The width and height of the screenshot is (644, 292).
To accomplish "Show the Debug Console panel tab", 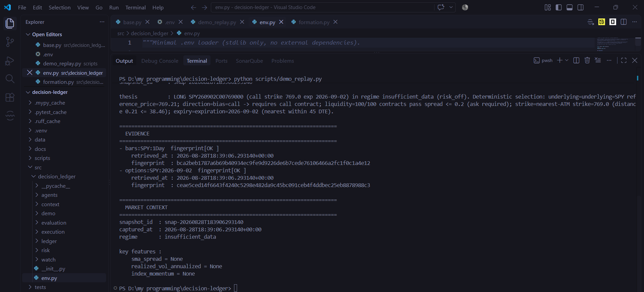I will pos(159,61).
